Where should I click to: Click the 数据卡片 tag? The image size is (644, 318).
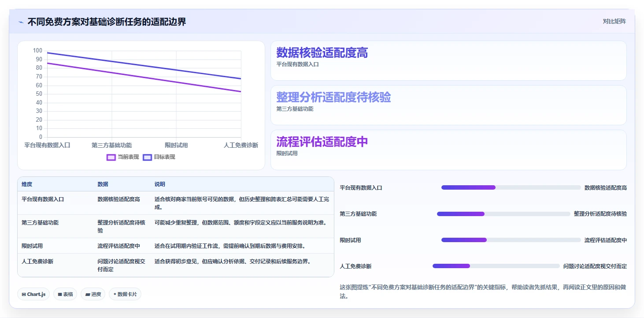(125, 294)
